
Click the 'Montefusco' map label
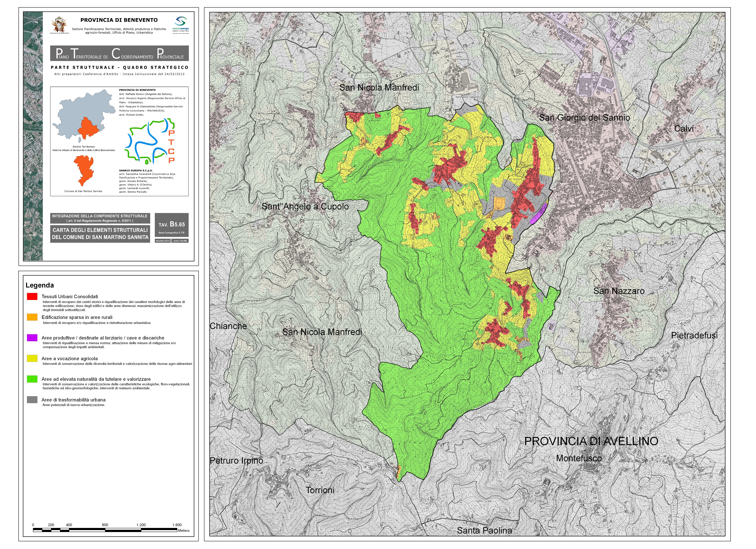(x=579, y=458)
